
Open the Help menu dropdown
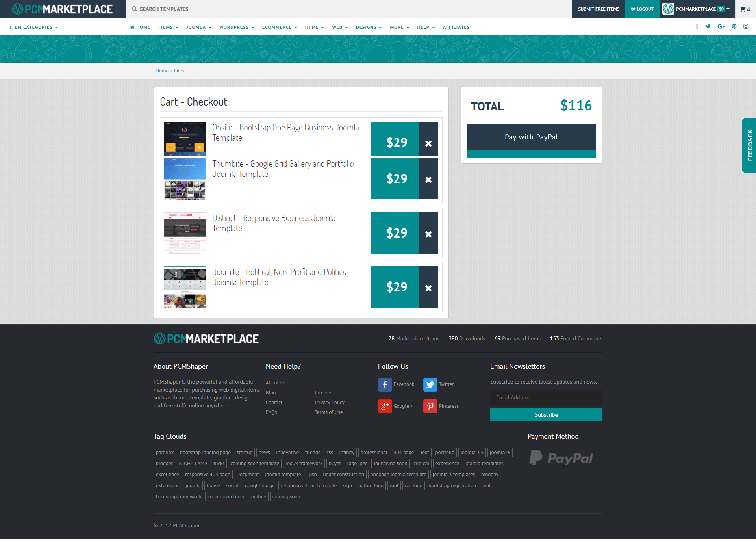(426, 27)
